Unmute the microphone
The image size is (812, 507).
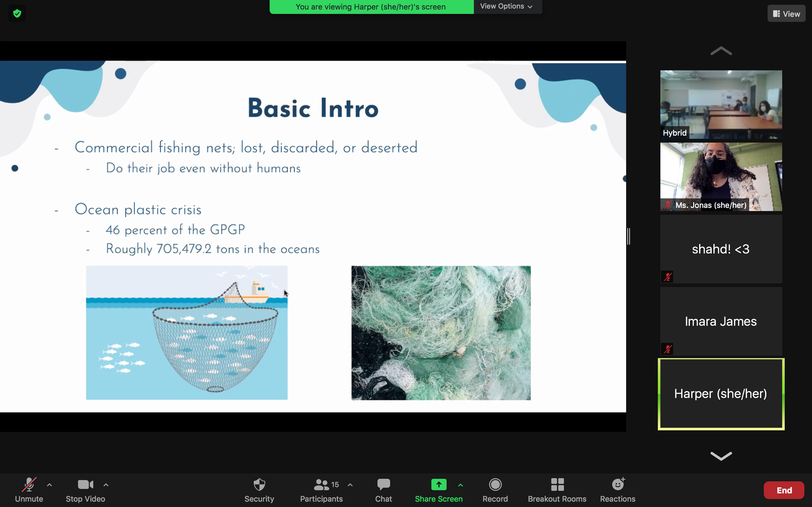29,490
